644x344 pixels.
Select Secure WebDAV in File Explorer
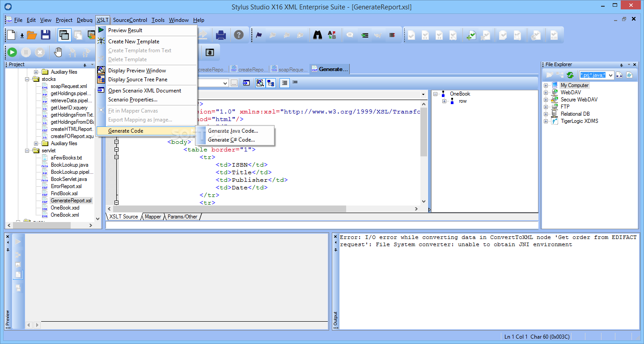click(579, 100)
